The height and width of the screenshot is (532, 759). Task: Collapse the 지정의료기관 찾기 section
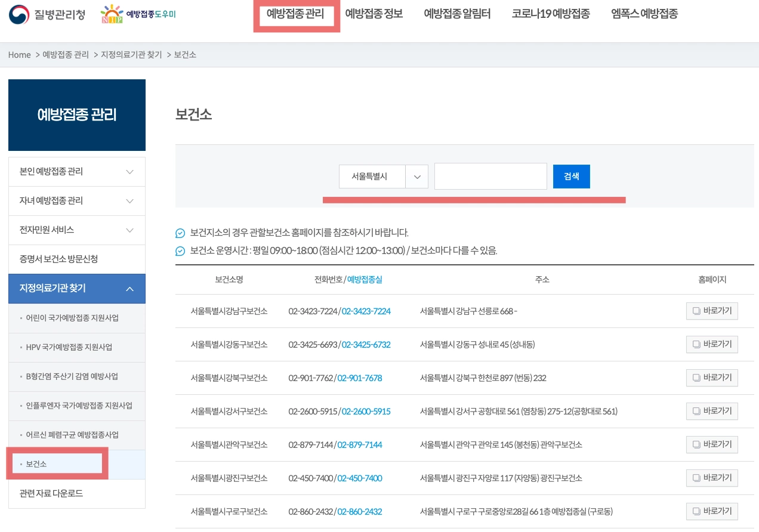tap(77, 289)
